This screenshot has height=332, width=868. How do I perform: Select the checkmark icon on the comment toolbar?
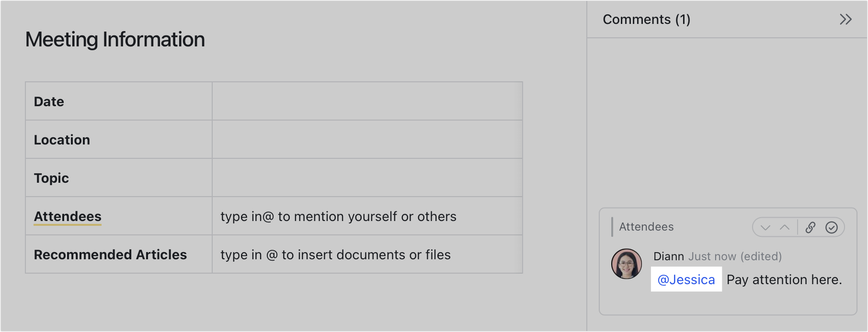pos(832,227)
